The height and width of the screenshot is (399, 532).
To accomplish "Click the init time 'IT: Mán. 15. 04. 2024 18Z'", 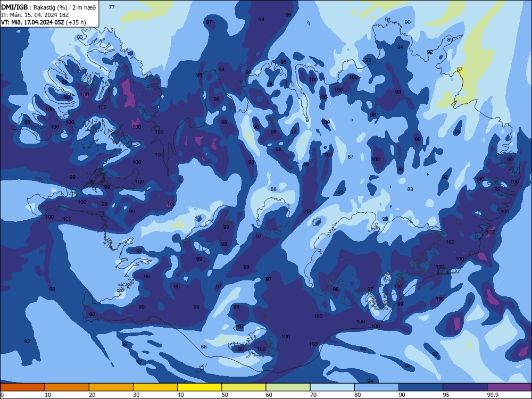I will pos(35,15).
